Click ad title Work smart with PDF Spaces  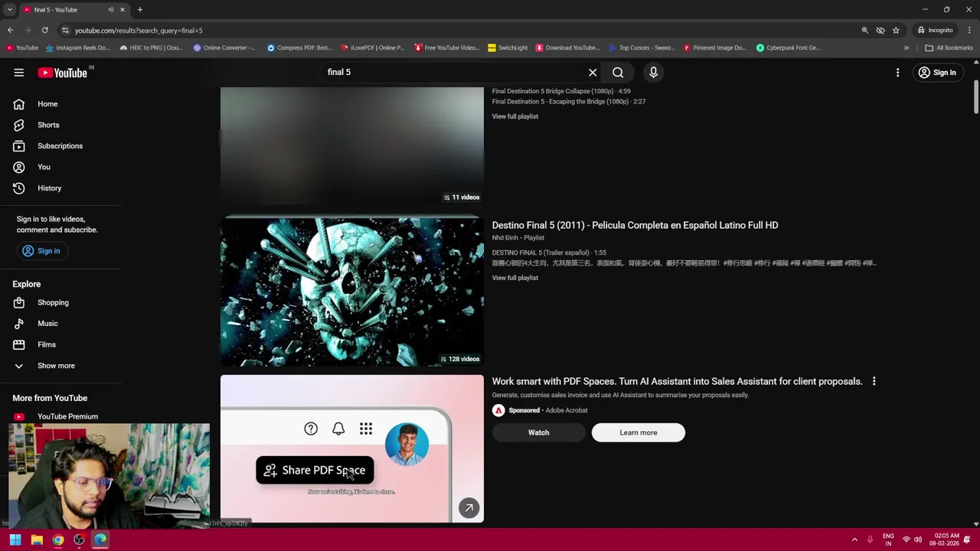tap(677, 381)
